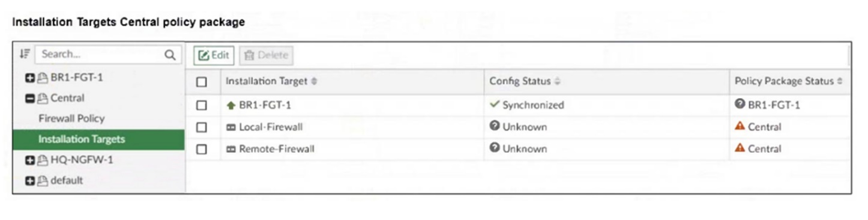
Task: Check the Local-Firewall row checkbox
Action: pyautogui.click(x=202, y=127)
